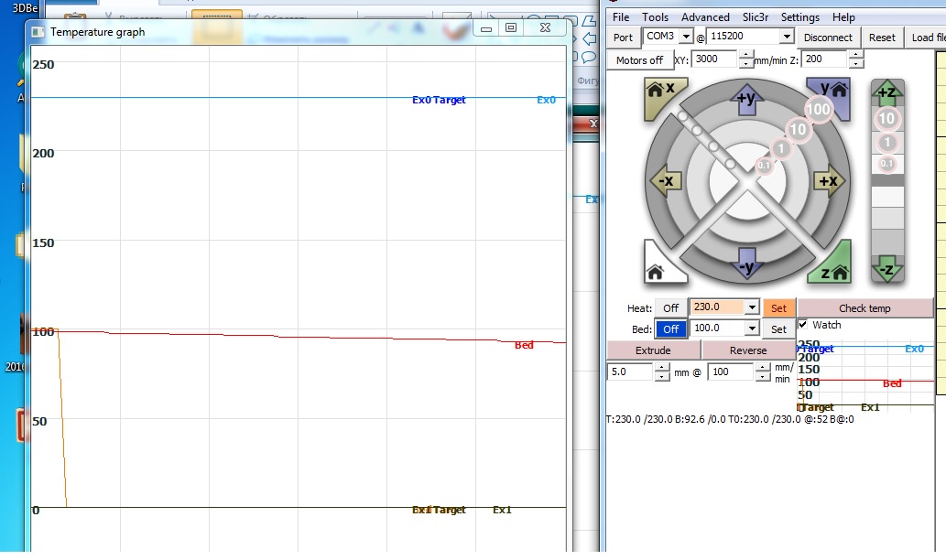Image resolution: width=946 pixels, height=560 pixels.
Task: Click the home all axes icon
Action: click(660, 266)
